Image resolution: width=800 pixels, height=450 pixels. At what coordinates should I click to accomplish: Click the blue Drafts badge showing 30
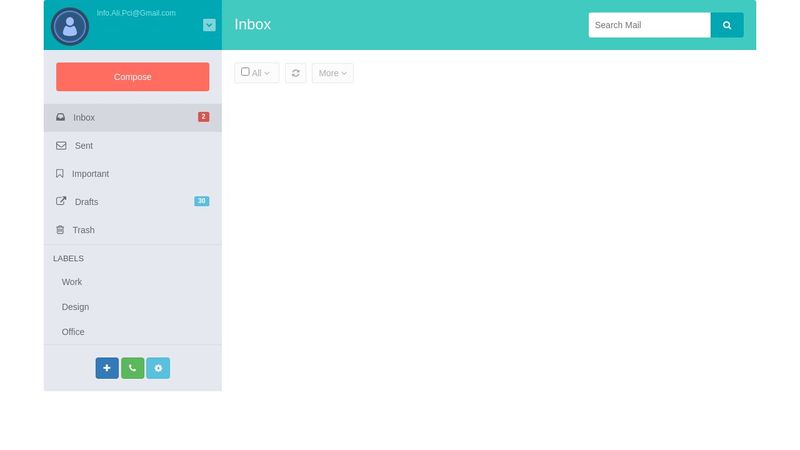(202, 201)
